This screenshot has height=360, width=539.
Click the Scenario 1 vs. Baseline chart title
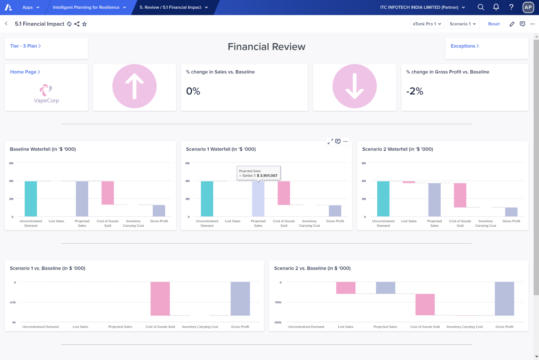pos(47,268)
